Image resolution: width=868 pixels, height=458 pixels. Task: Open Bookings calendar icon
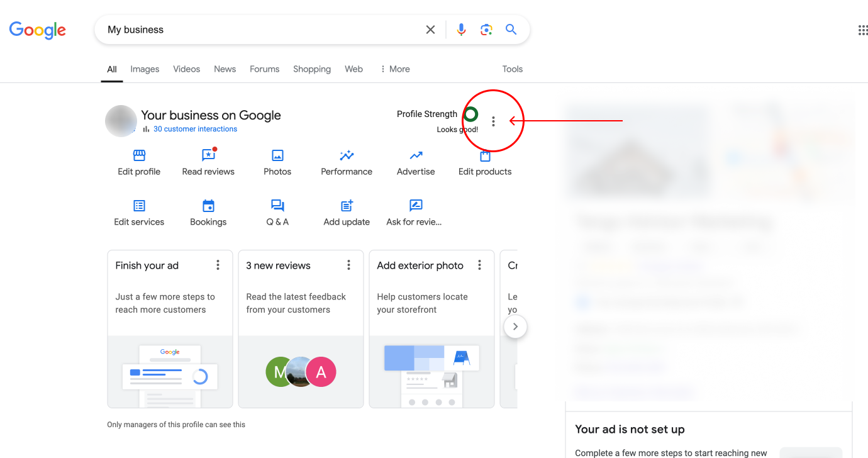coord(208,206)
